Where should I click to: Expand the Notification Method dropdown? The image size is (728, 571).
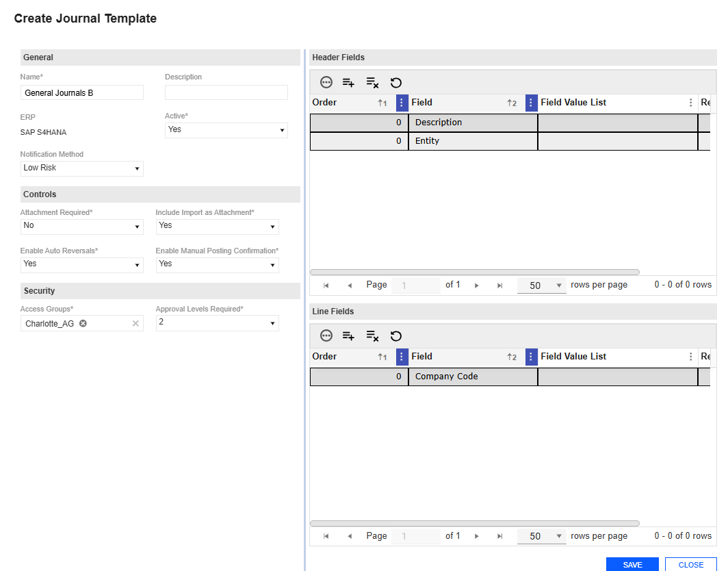(x=81, y=168)
